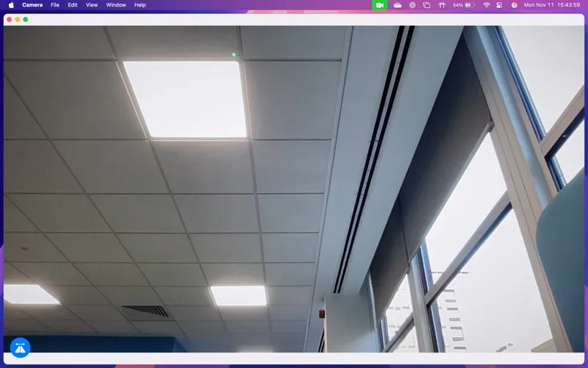Open the Help menu

(x=140, y=5)
